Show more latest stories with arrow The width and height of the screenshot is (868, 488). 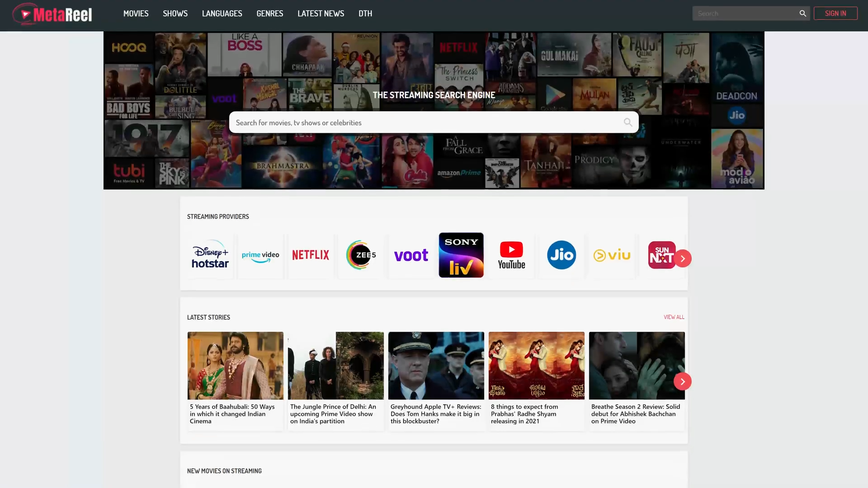(x=683, y=381)
